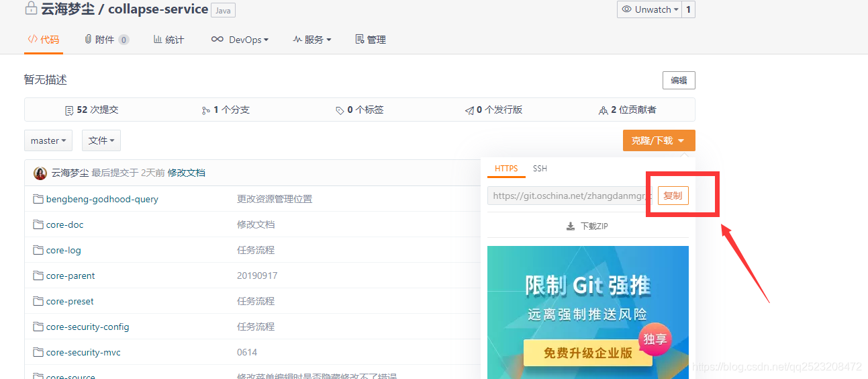Switch to the 附件 tab
Image resolution: width=868 pixels, height=379 pixels.
[x=107, y=40]
